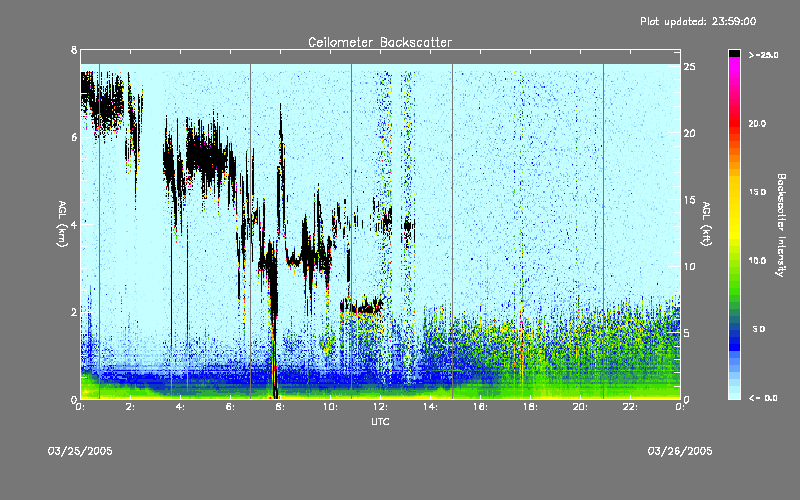The width and height of the screenshot is (800, 500).
Task: Click the "22:" hour label on the time axis
Action: [630, 407]
